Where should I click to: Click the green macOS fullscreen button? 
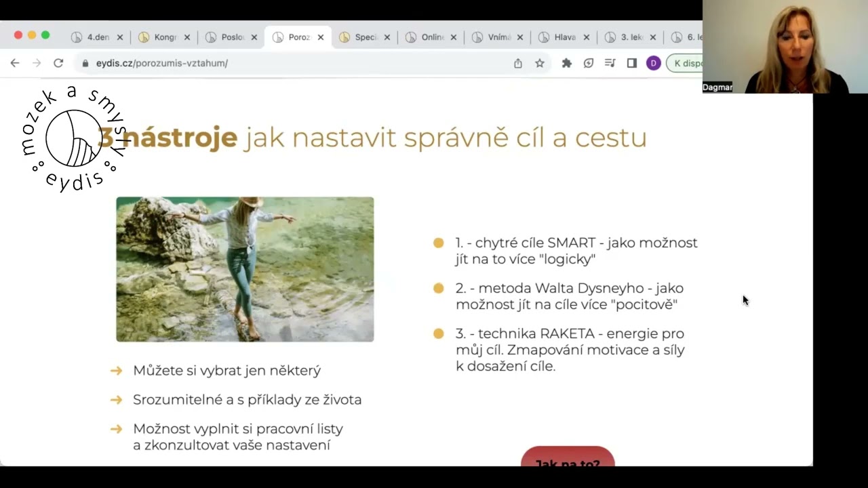(x=45, y=35)
